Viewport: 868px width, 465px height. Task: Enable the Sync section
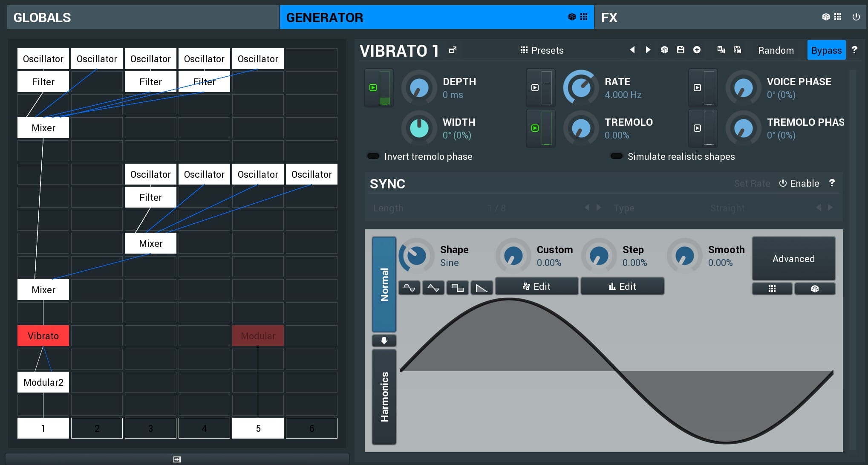[799, 183]
